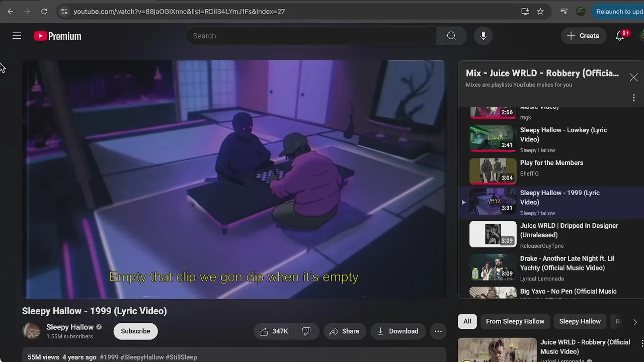The width and height of the screenshot is (644, 362).
Task: Open Juice WRLD Robbery recommended video thumbnail
Action: click(497, 350)
